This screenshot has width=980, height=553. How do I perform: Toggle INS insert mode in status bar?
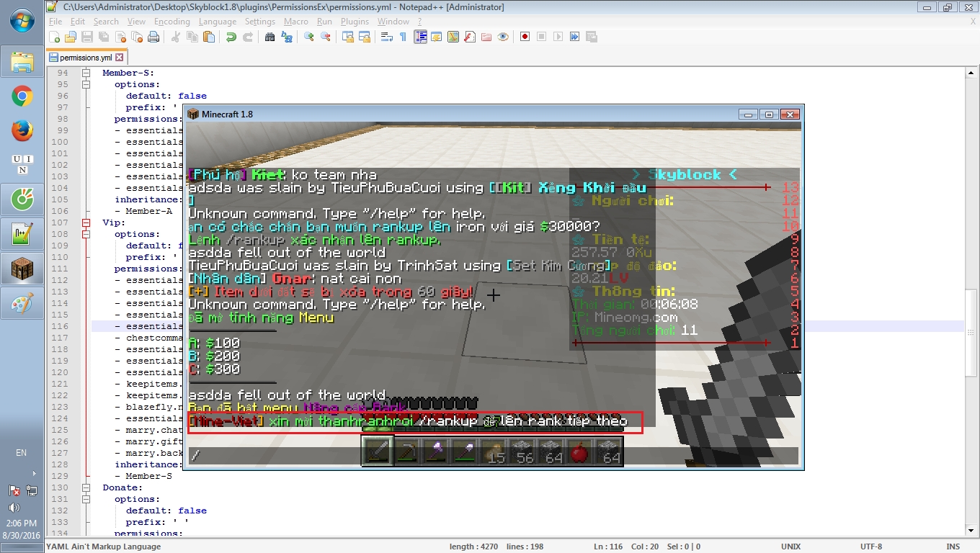tap(953, 547)
